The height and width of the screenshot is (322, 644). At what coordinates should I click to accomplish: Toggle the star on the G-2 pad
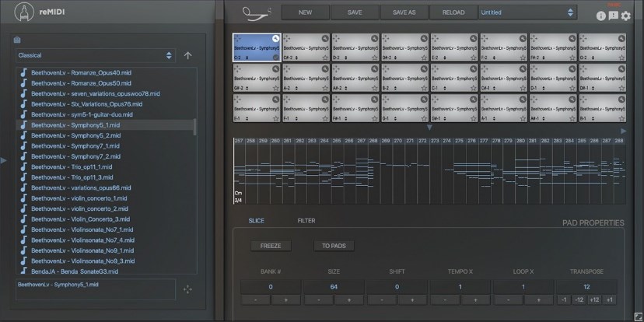coord(622,58)
